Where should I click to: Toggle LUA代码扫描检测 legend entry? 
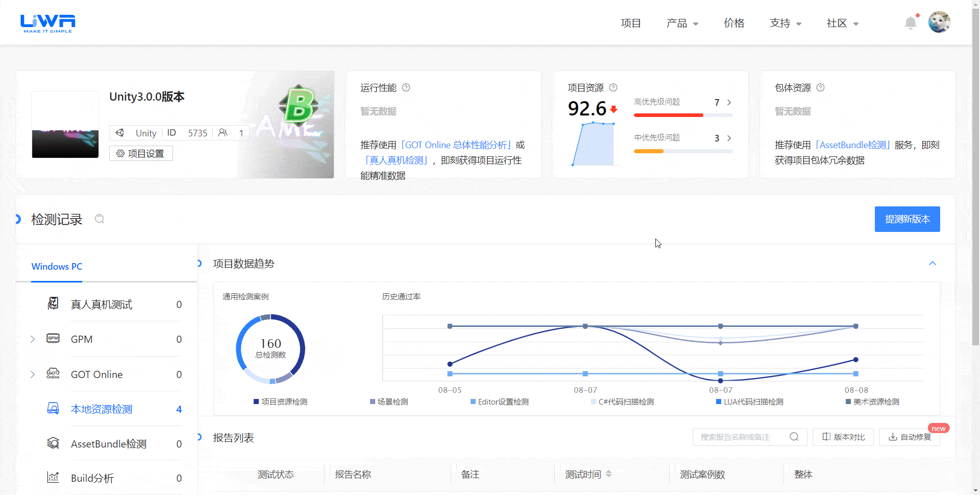[749, 402]
